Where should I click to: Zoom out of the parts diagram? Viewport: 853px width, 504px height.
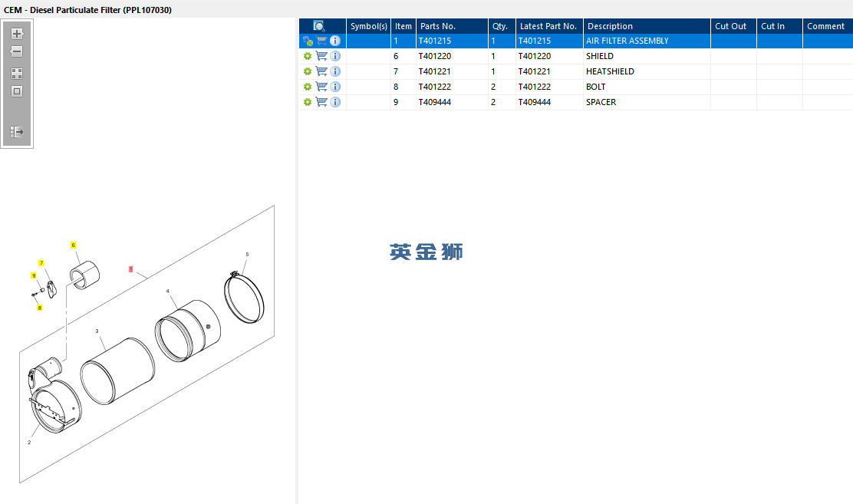17,51
